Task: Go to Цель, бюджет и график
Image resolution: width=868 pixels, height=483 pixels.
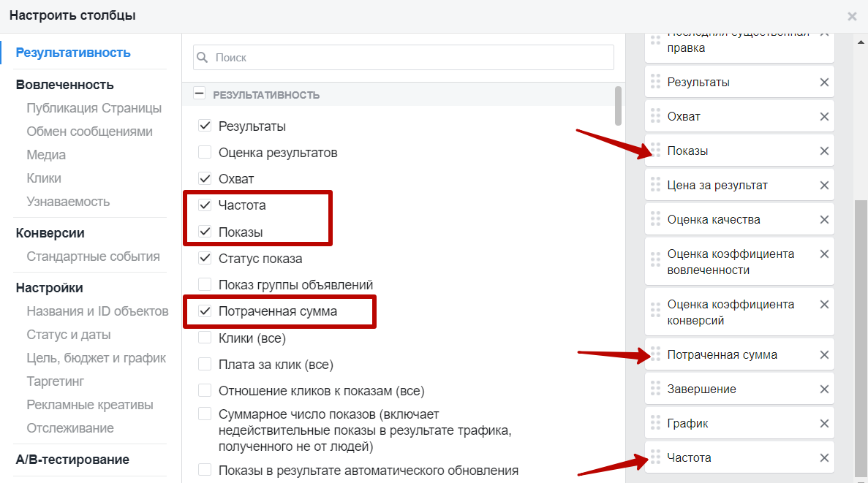Action: click(x=97, y=358)
